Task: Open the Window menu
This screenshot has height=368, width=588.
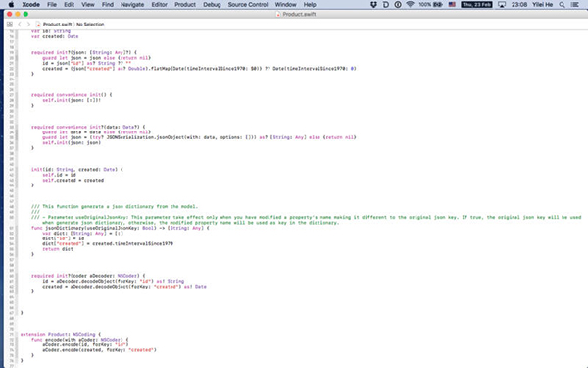Action: pos(286,5)
